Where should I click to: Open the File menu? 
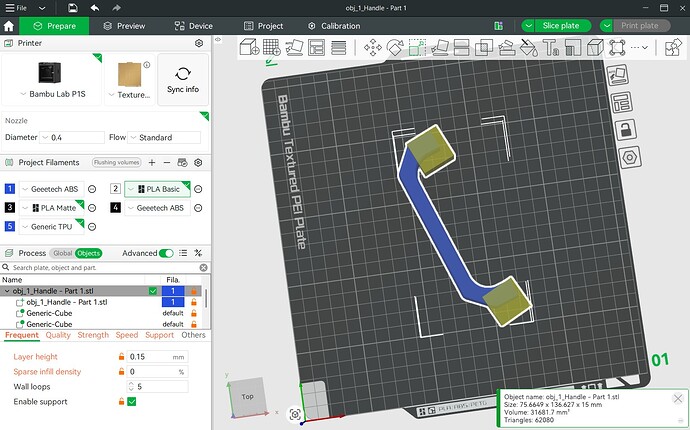pos(16,8)
